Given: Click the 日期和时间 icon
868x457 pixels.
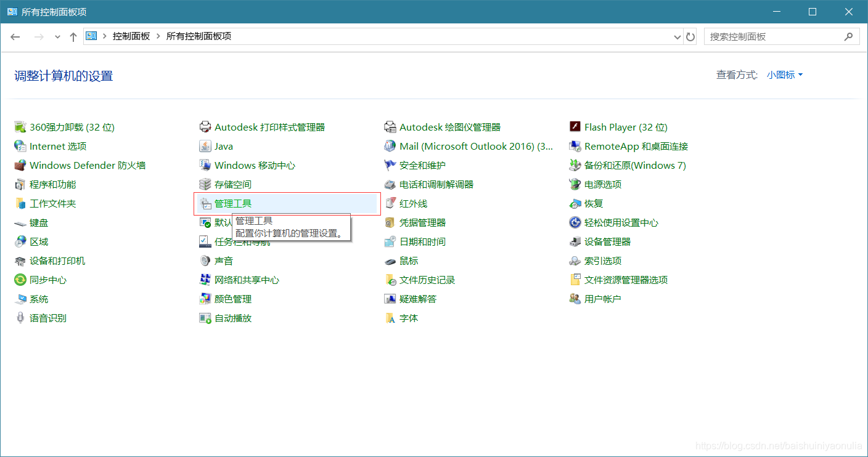Looking at the screenshot, I should 390,241.
